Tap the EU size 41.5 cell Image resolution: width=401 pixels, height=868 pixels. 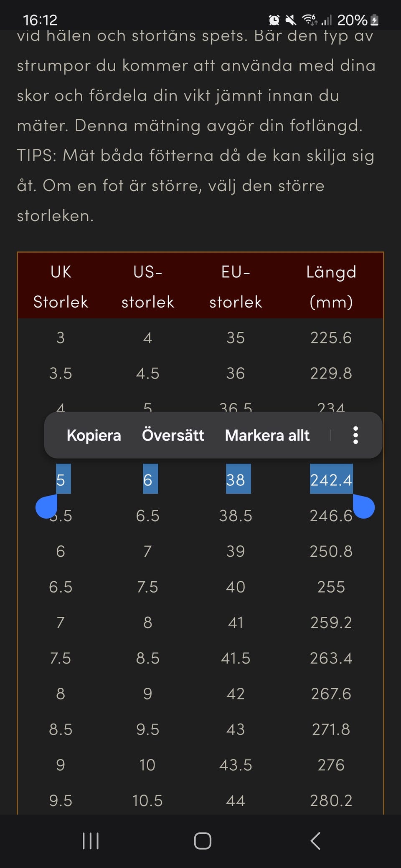click(x=236, y=658)
